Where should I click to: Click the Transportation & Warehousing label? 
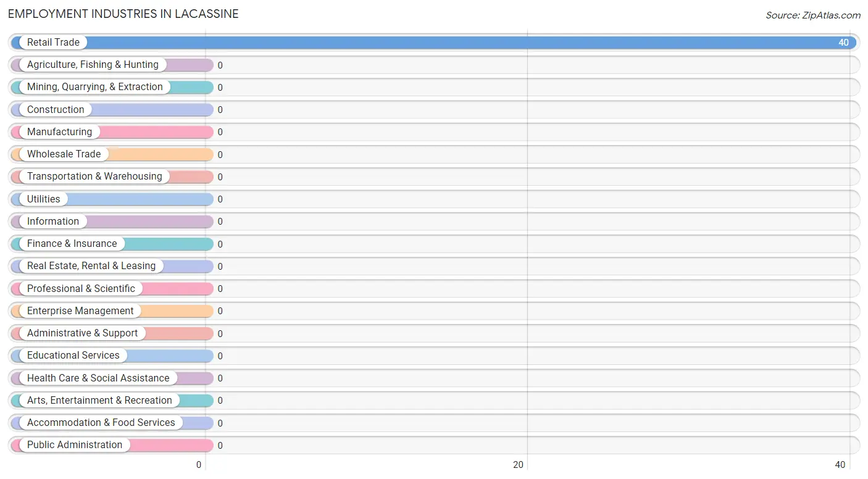point(94,177)
